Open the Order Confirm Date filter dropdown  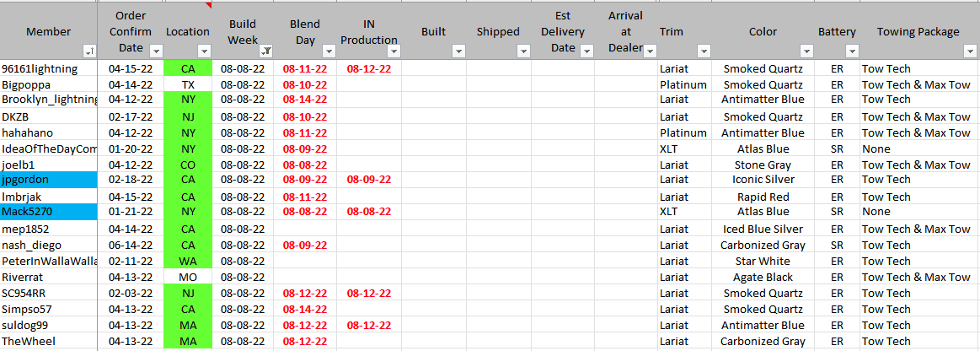[155, 51]
